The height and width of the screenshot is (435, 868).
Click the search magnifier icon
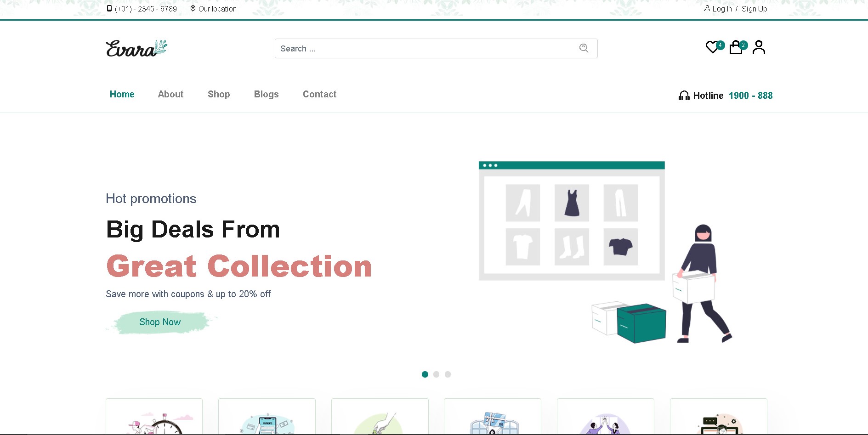click(x=584, y=48)
